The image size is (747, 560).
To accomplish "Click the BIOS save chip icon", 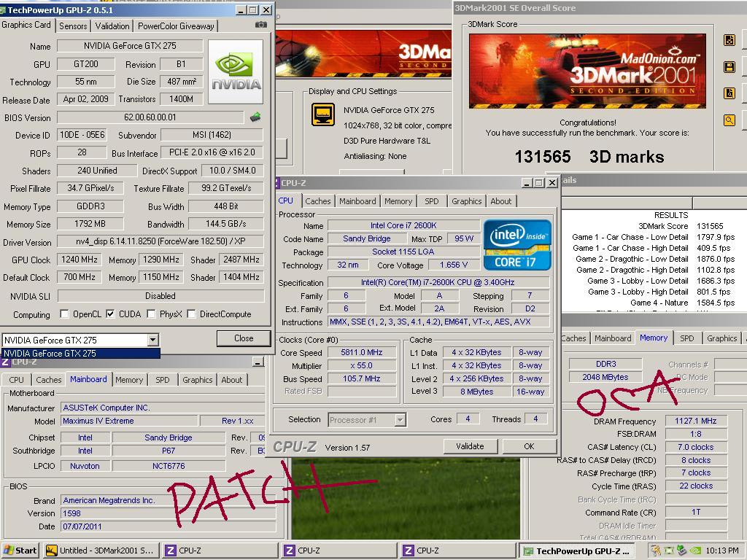I will point(255,117).
